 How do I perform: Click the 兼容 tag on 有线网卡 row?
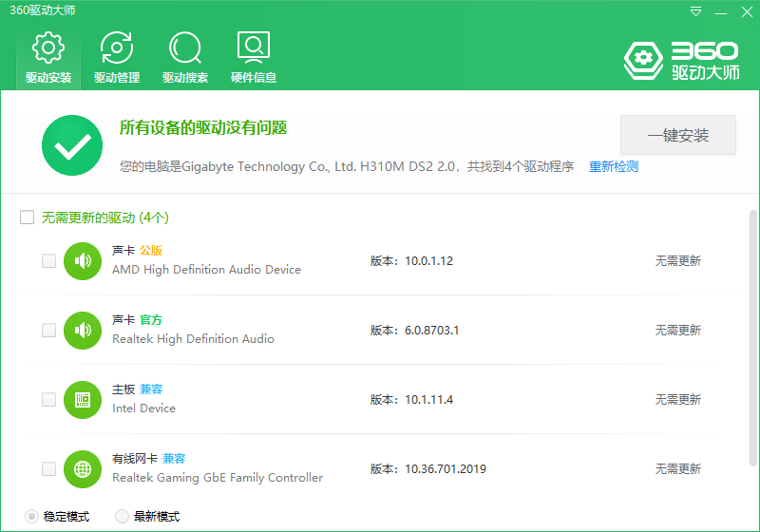pos(174,458)
